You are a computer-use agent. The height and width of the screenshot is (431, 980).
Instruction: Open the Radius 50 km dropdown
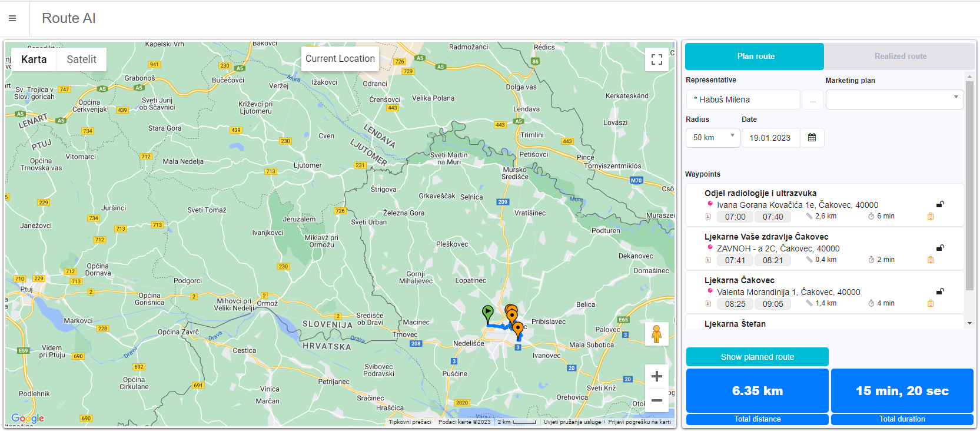[x=713, y=138]
